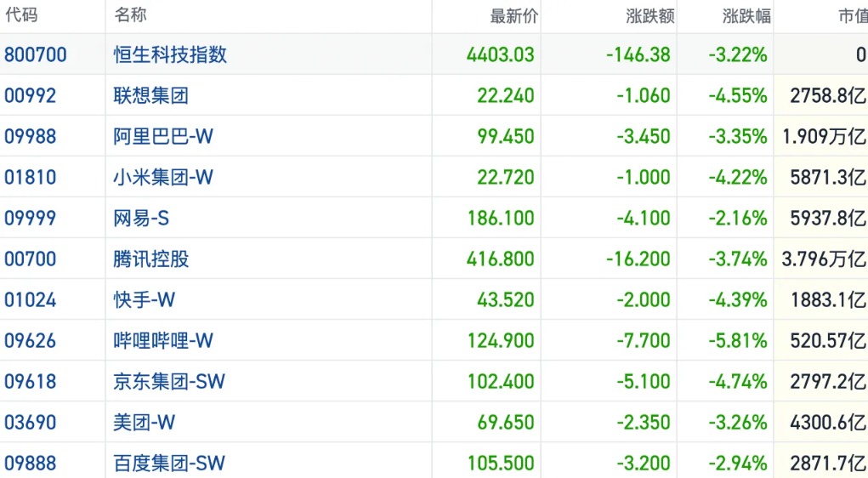Click 美团 latest price 69.650

(506, 423)
